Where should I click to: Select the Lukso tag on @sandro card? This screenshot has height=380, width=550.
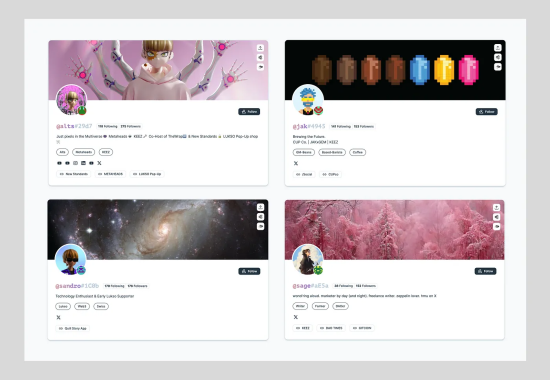(63, 306)
